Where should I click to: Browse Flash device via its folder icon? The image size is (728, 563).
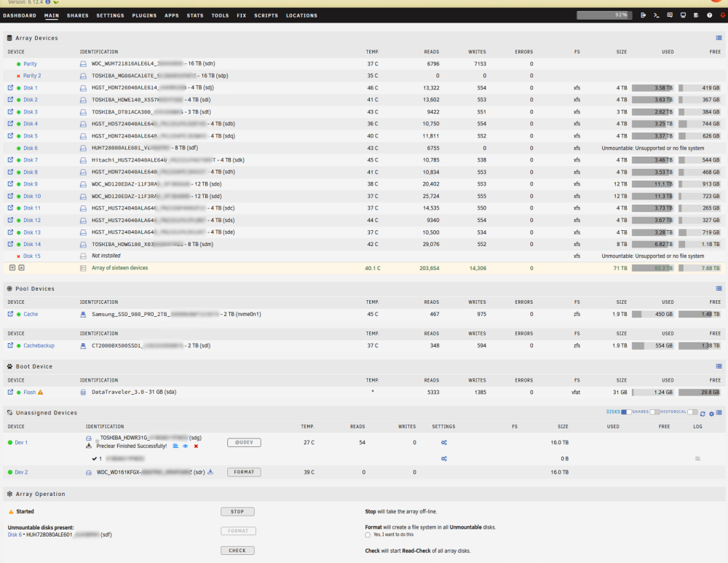[10, 392]
